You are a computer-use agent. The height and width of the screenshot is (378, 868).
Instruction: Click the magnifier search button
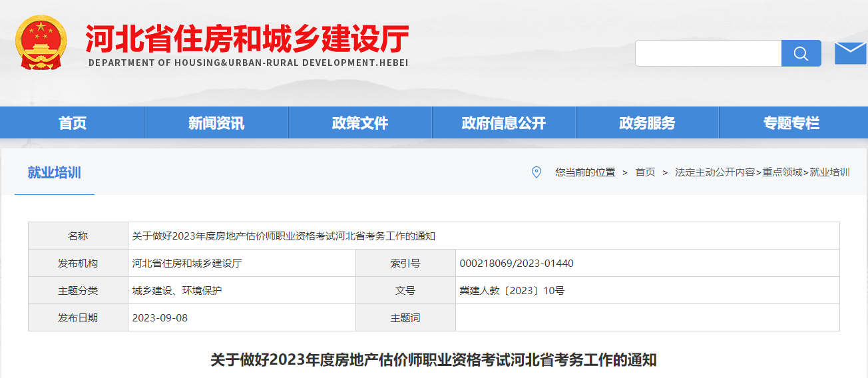click(801, 53)
